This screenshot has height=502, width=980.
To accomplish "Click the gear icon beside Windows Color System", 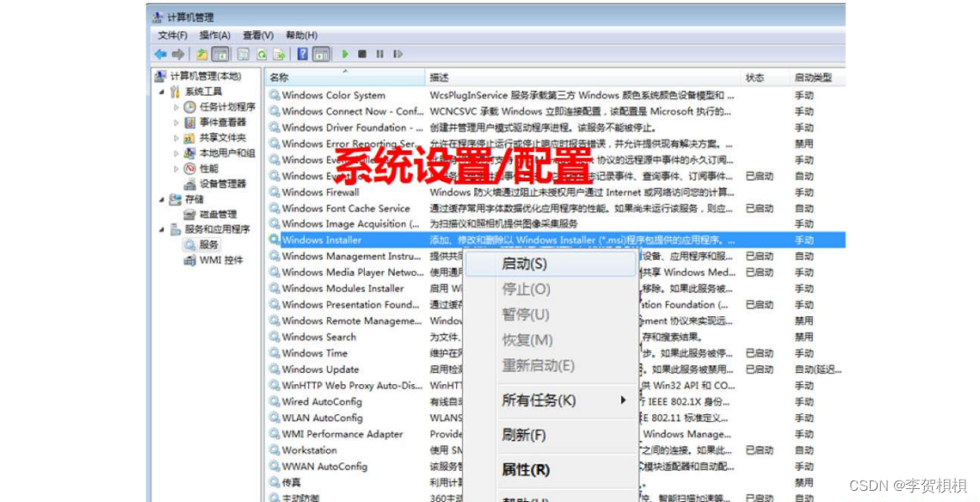I will (x=274, y=95).
